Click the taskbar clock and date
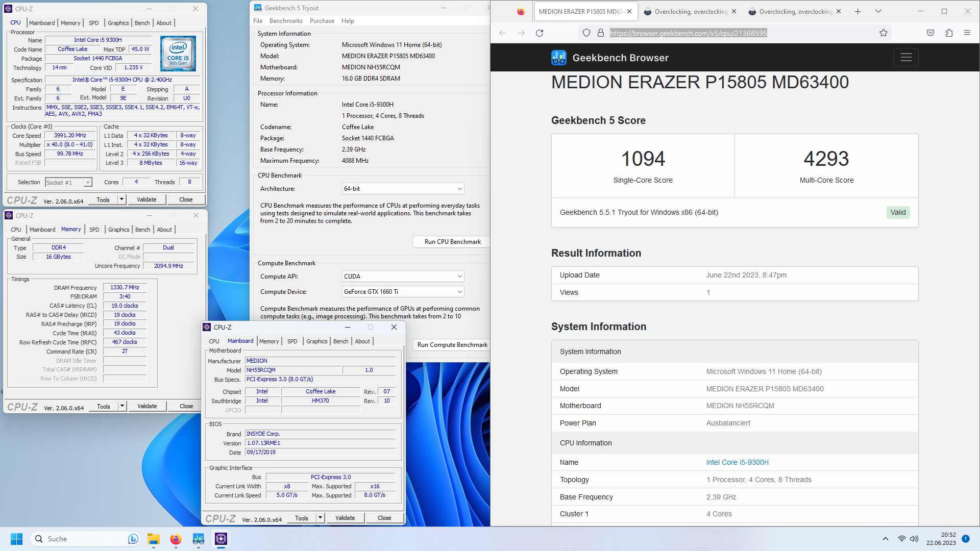The height and width of the screenshot is (551, 980). point(941,539)
